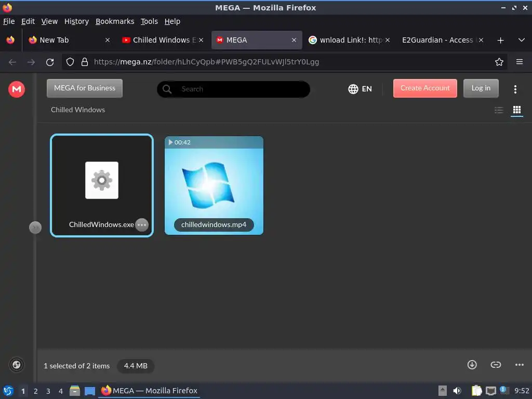Download the selected item
Screen dimensions: 532x399
(x=472, y=365)
